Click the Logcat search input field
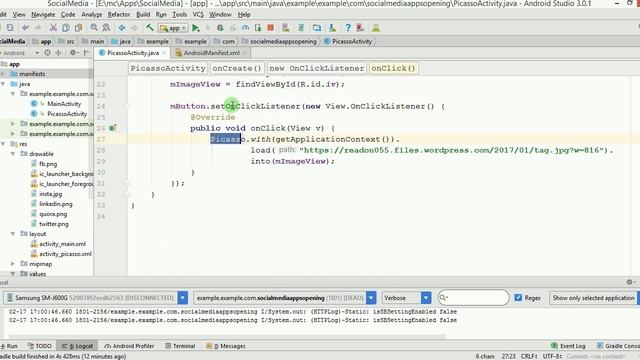The height and width of the screenshot is (360, 640). (x=473, y=298)
